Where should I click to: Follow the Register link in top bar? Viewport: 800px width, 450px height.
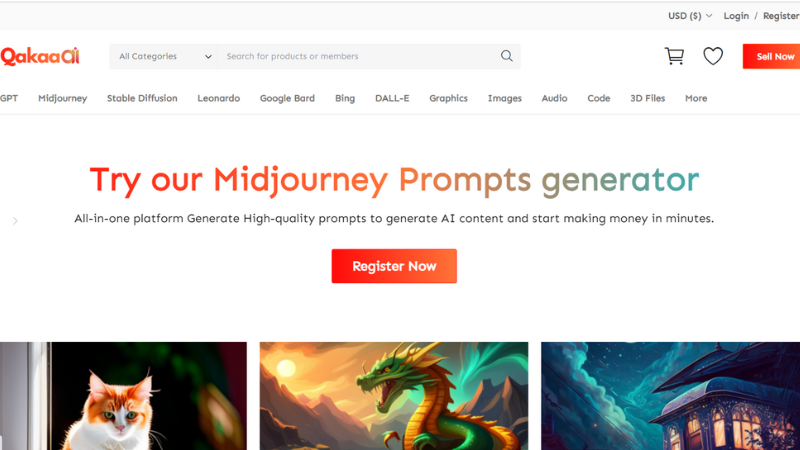pyautogui.click(x=781, y=16)
